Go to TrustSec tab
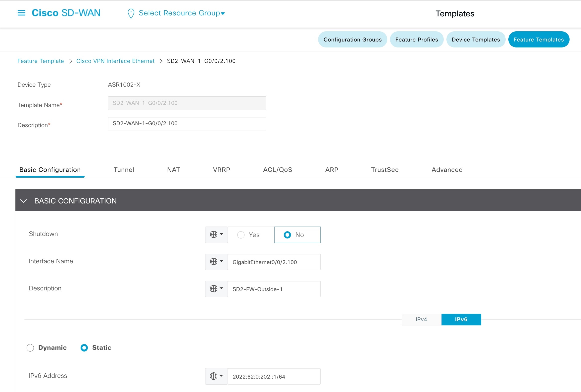 coord(385,170)
